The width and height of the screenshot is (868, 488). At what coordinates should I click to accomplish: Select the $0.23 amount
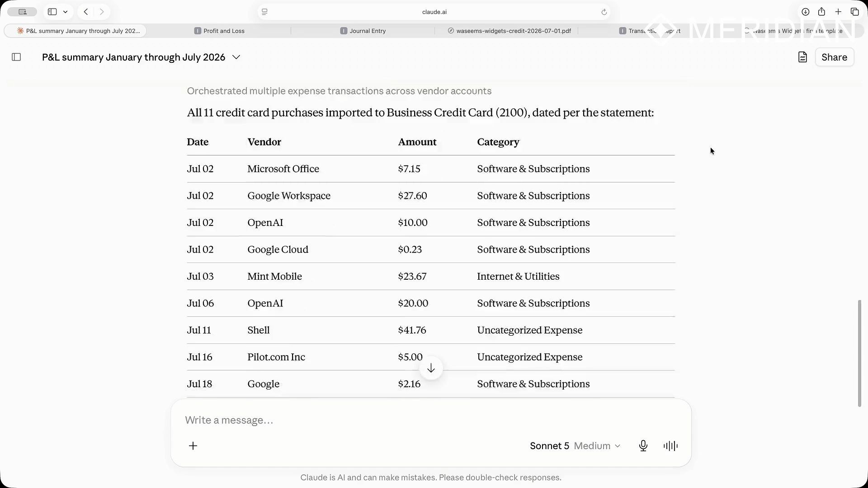click(x=410, y=249)
